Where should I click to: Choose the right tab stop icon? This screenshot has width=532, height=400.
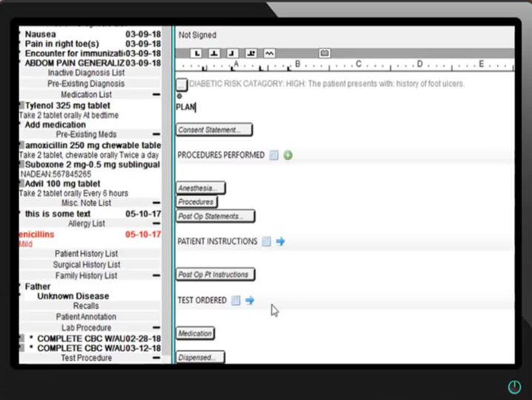point(232,53)
